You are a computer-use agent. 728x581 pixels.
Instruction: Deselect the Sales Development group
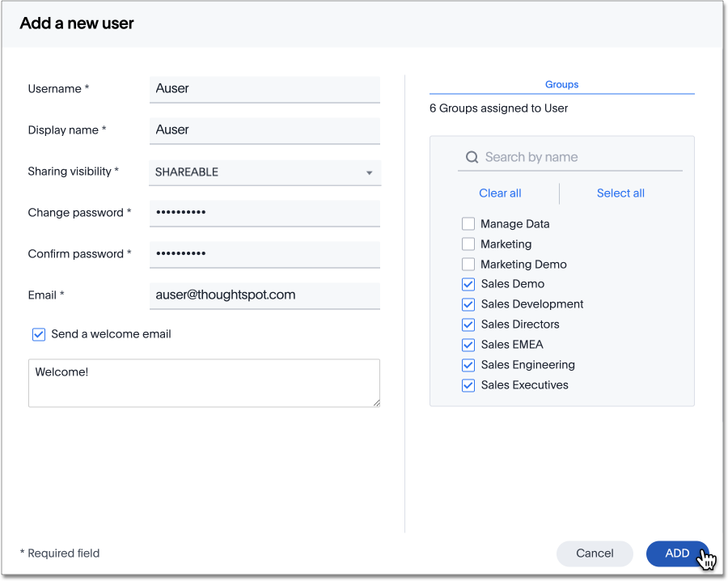(468, 304)
